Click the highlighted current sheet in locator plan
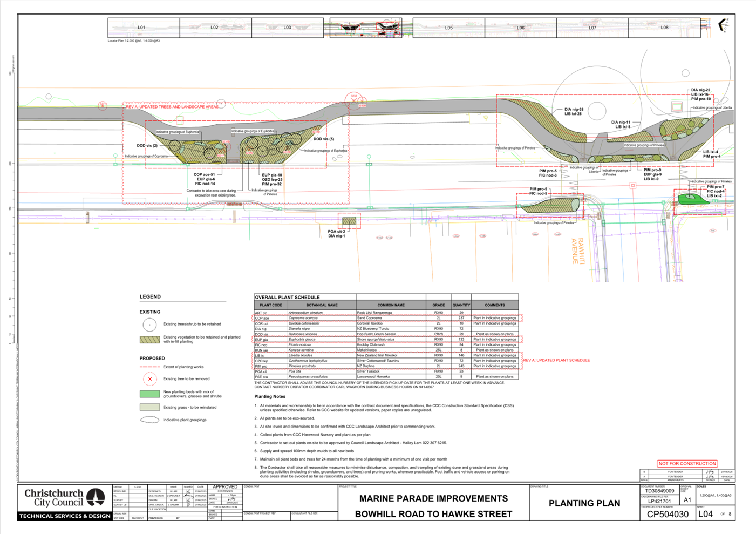This screenshot has width=756, height=534. point(366,27)
